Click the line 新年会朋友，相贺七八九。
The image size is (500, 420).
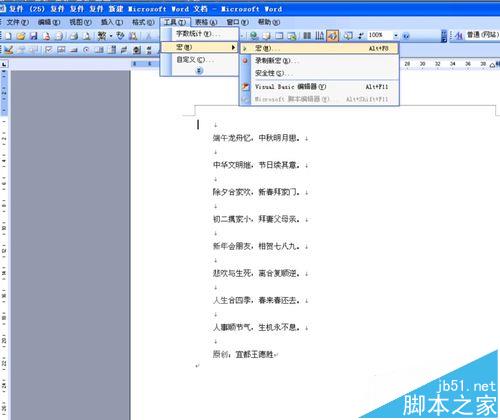256,246
